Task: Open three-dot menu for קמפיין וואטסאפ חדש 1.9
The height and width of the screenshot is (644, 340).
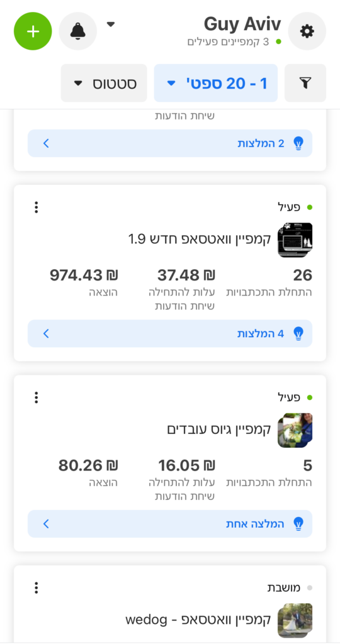Action: [x=36, y=208]
